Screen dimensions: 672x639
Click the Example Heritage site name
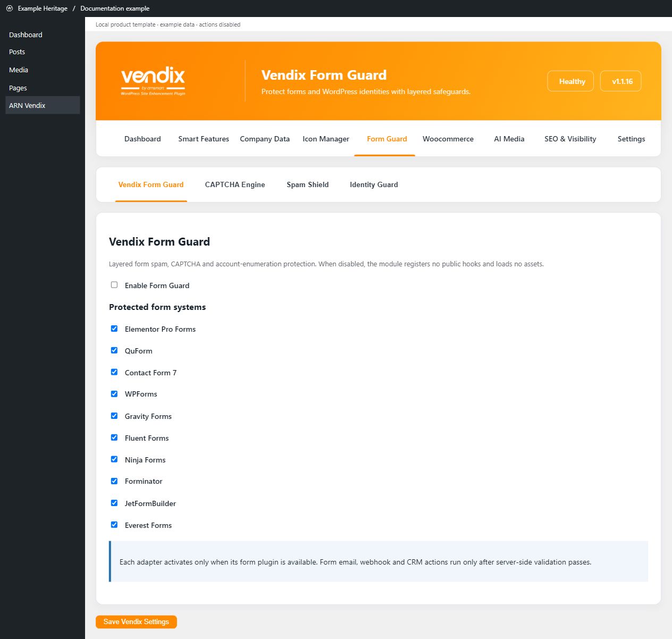pyautogui.click(x=43, y=9)
